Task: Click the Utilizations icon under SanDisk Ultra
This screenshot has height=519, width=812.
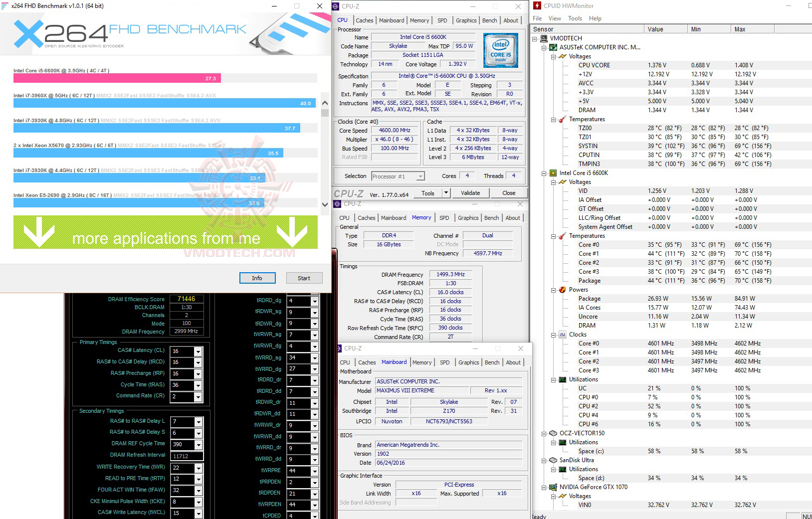Action: tap(563, 469)
